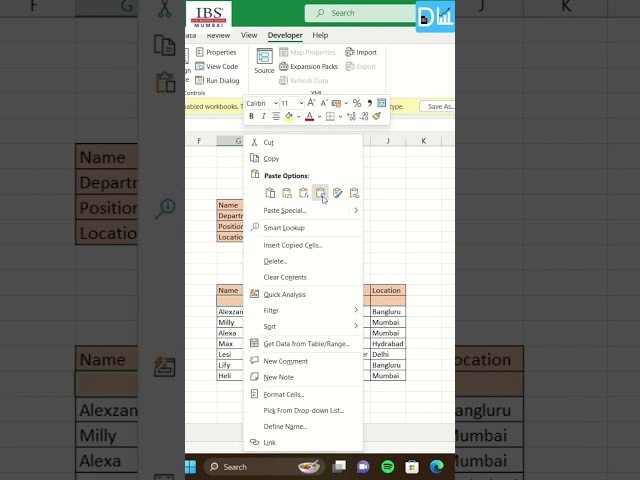640x480 pixels.
Task: Click the Paste (default) option icon
Action: click(x=270, y=193)
